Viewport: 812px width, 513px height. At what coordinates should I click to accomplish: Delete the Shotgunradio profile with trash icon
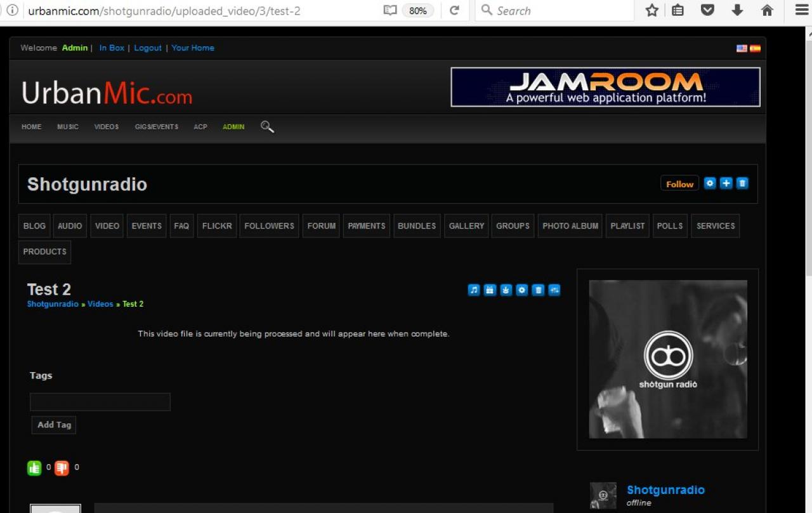point(742,183)
